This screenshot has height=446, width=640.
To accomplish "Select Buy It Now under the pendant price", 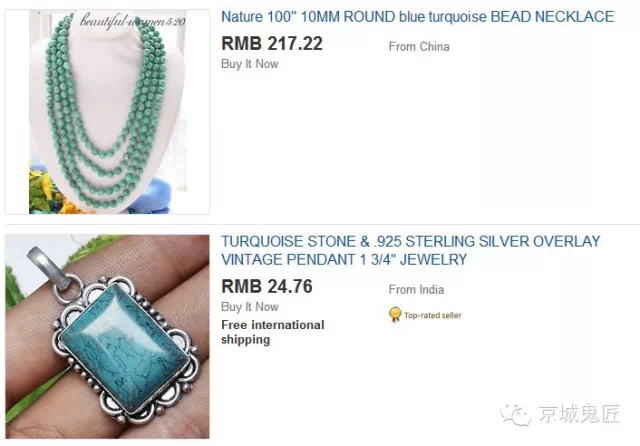I will click(249, 307).
